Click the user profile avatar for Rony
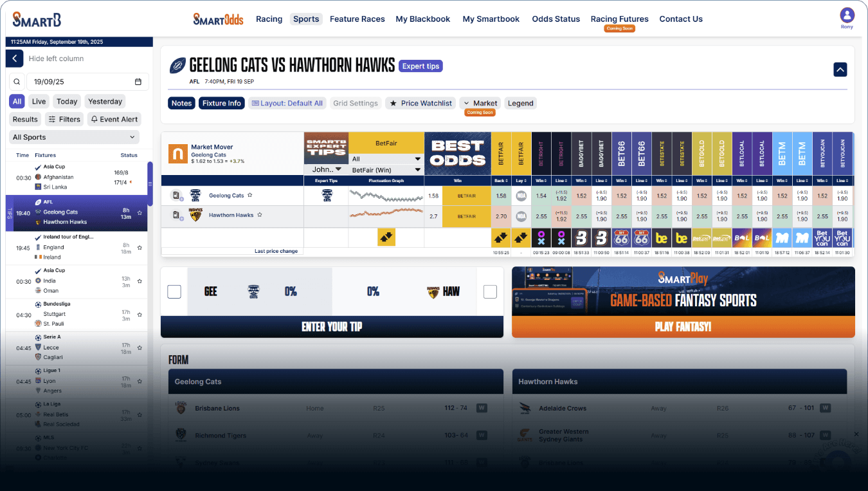The height and width of the screenshot is (491, 868). 847,15
